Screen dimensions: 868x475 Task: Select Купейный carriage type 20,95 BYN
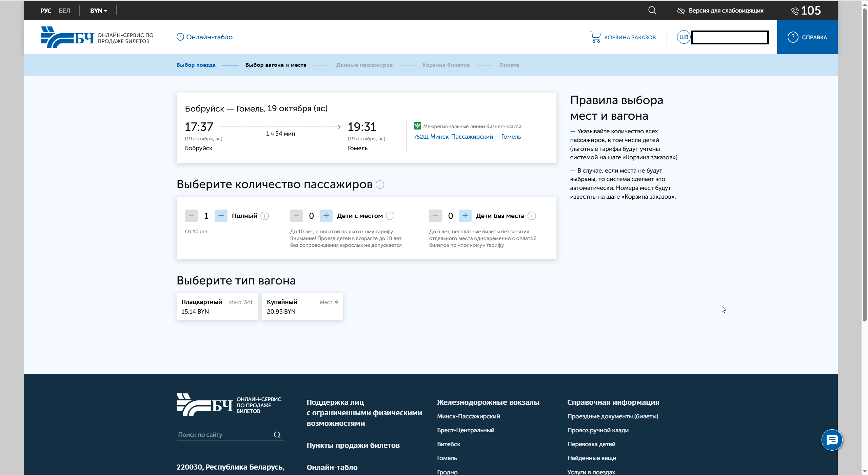tap(302, 306)
